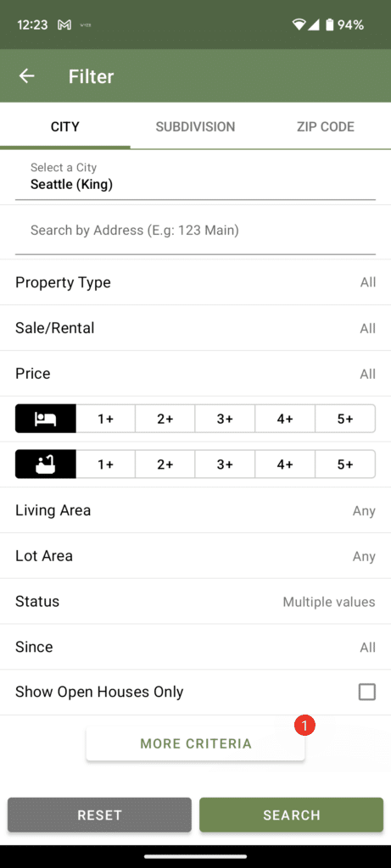
Task: Tap the Wi-Fi status icon
Action: [x=299, y=25]
